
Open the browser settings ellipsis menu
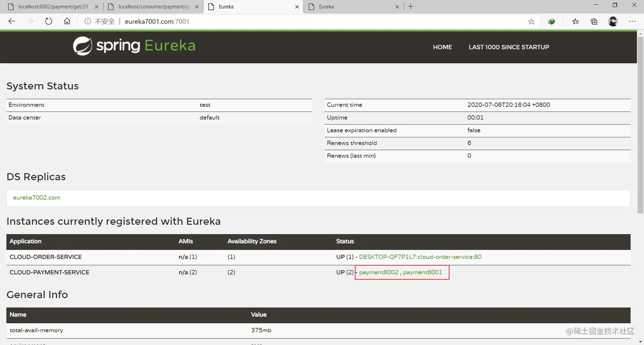632,21
